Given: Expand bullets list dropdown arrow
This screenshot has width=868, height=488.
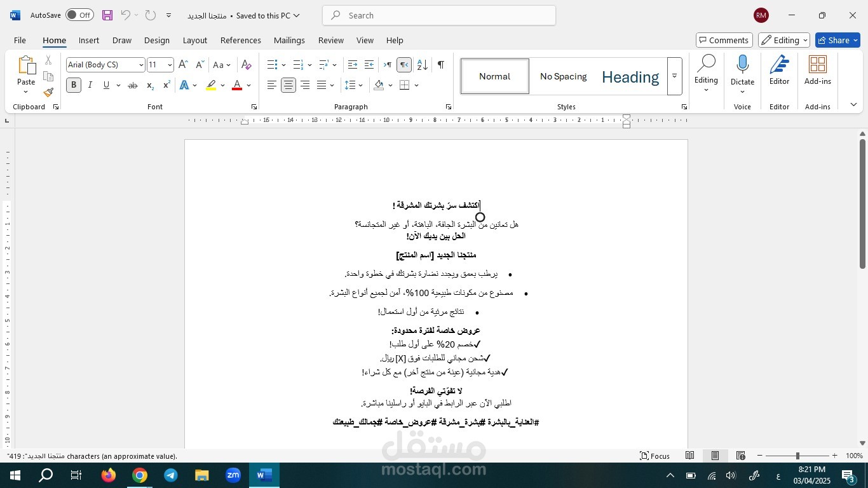Looking at the screenshot, I should point(283,65).
